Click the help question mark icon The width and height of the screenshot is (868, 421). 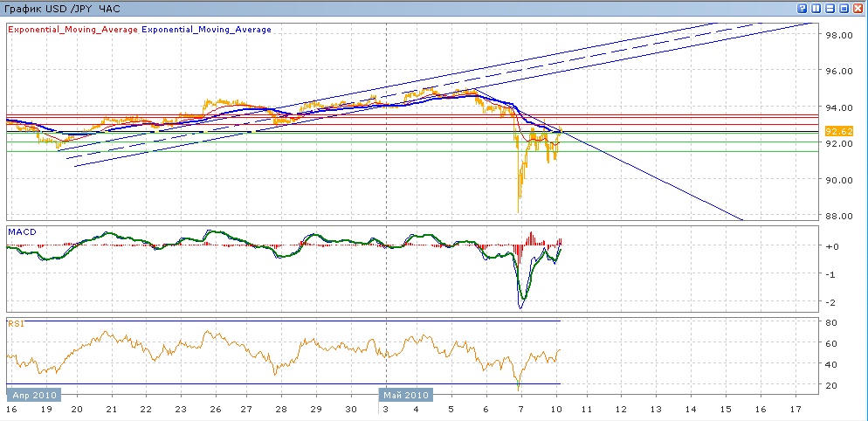803,8
